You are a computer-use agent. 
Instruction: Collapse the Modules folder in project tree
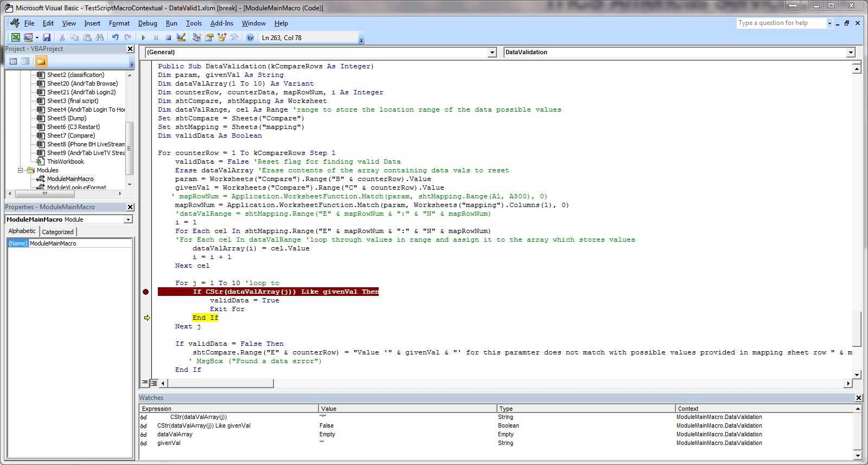[21, 170]
